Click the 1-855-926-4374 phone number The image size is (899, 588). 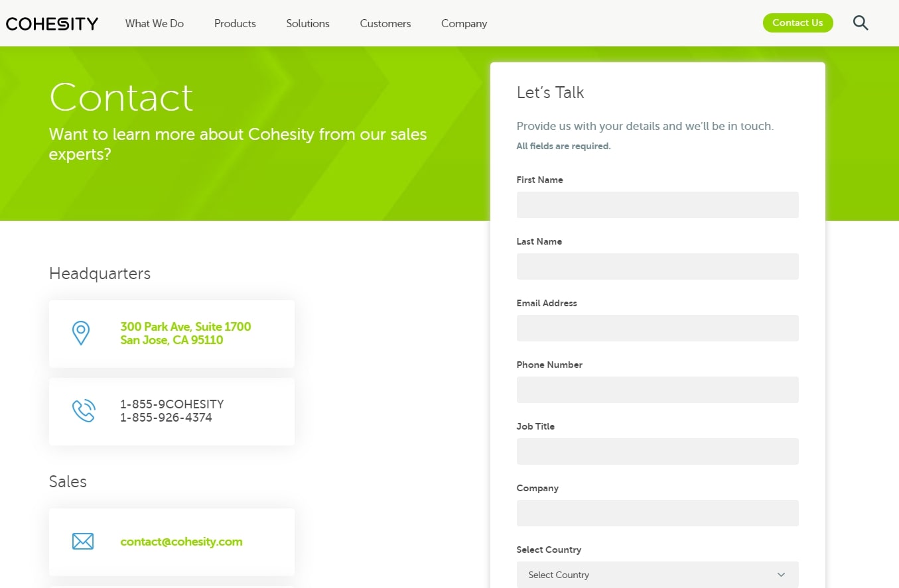pos(166,418)
